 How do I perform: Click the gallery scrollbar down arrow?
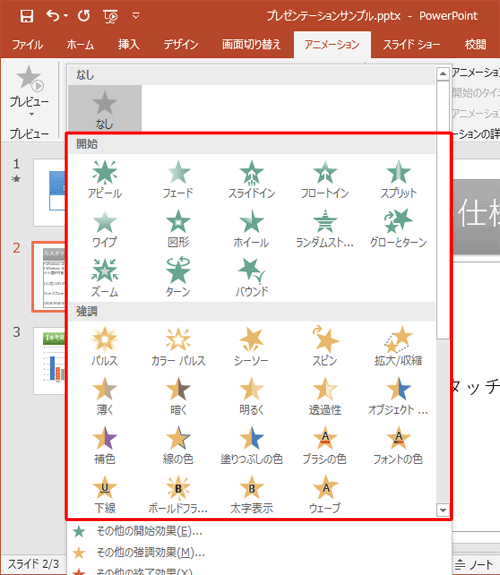pos(443,510)
